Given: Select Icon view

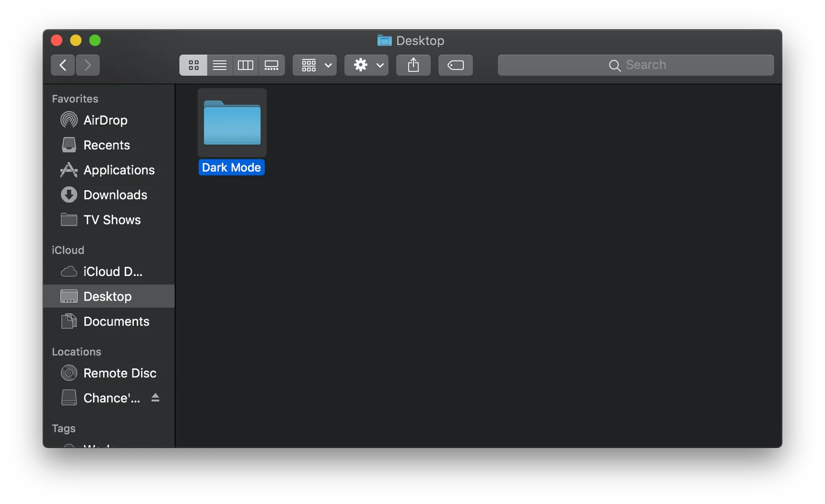Looking at the screenshot, I should (193, 65).
